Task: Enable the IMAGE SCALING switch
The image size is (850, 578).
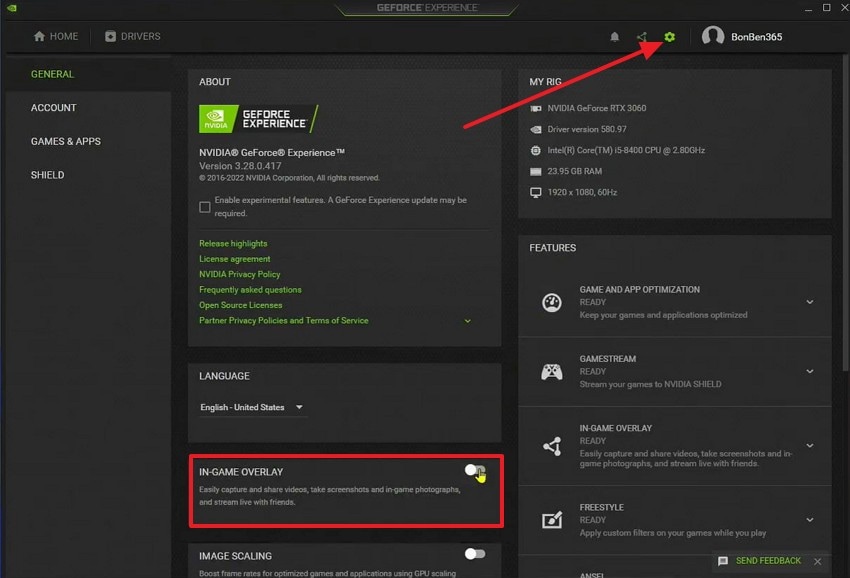Action: point(474,554)
